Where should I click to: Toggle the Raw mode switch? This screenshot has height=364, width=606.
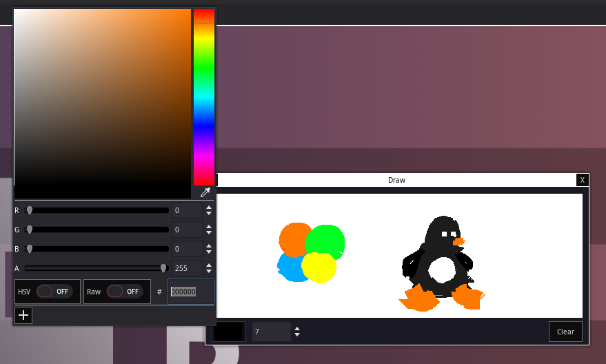pyautogui.click(x=125, y=292)
